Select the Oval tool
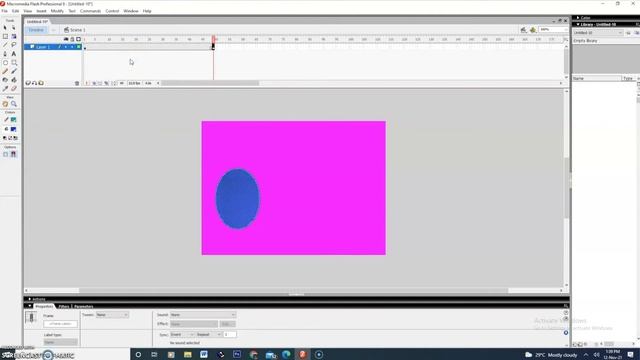Image resolution: width=640 pixels, height=360 pixels. [5, 63]
